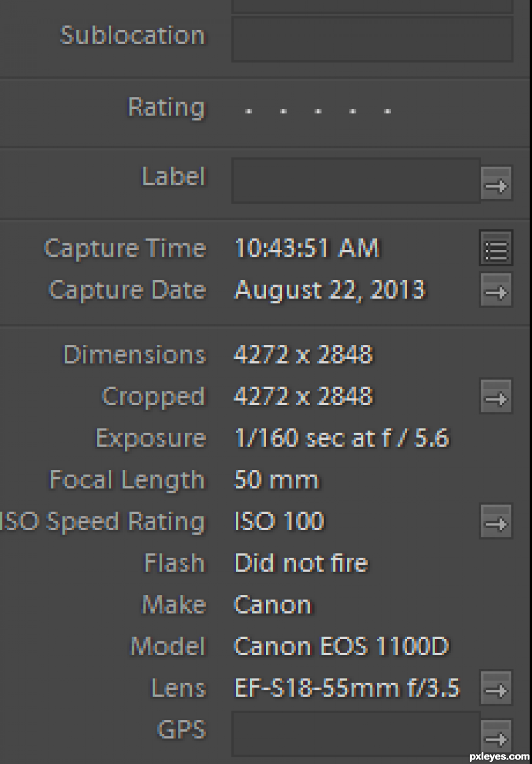The image size is (532, 764).
Task: Click the EF-S18-55mm lens value text
Action: [346, 689]
